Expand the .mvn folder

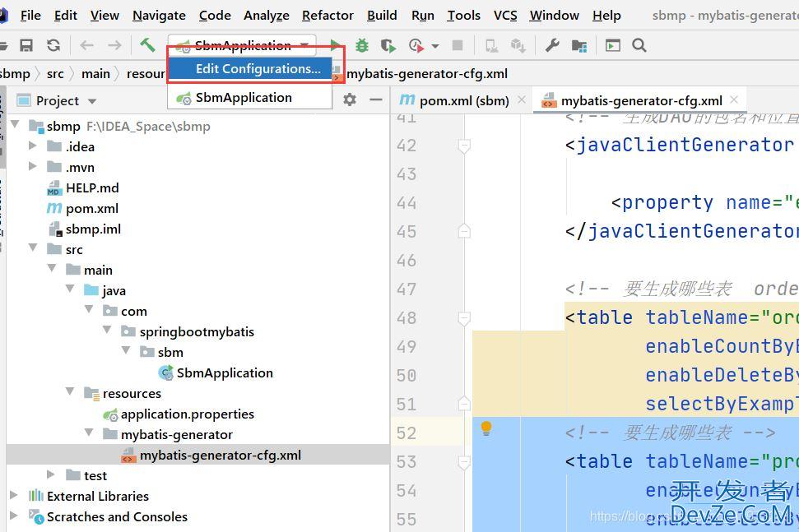33,166
